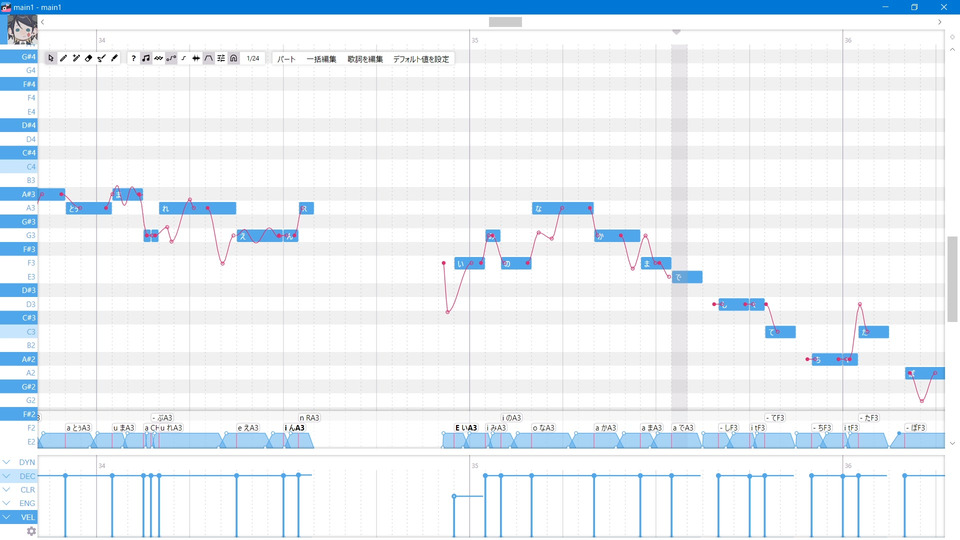Expand the VEL expression chevron
960x540 pixels.
click(x=6, y=517)
